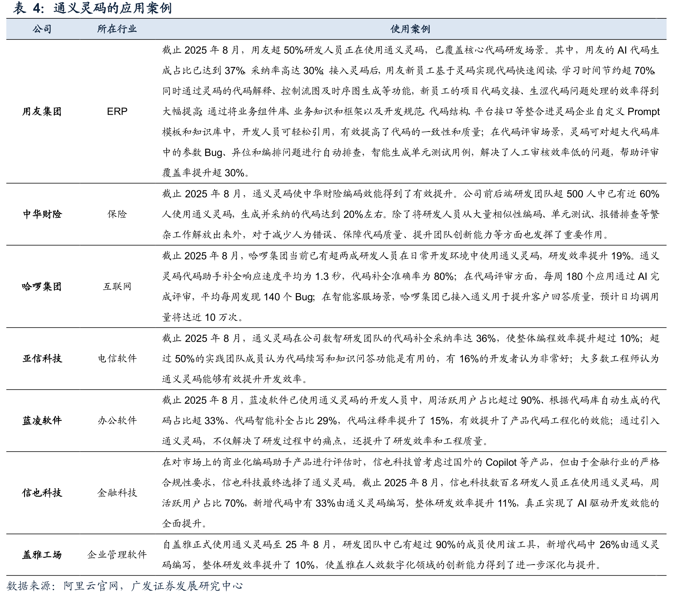Click the line starting 杂工作解放出来外
This screenshot has width=700, height=596.
[385, 235]
